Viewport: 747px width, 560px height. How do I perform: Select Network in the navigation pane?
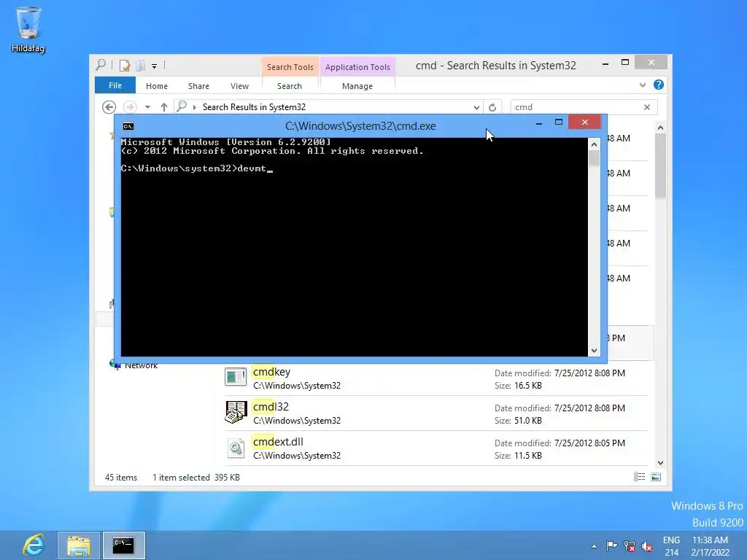point(141,366)
